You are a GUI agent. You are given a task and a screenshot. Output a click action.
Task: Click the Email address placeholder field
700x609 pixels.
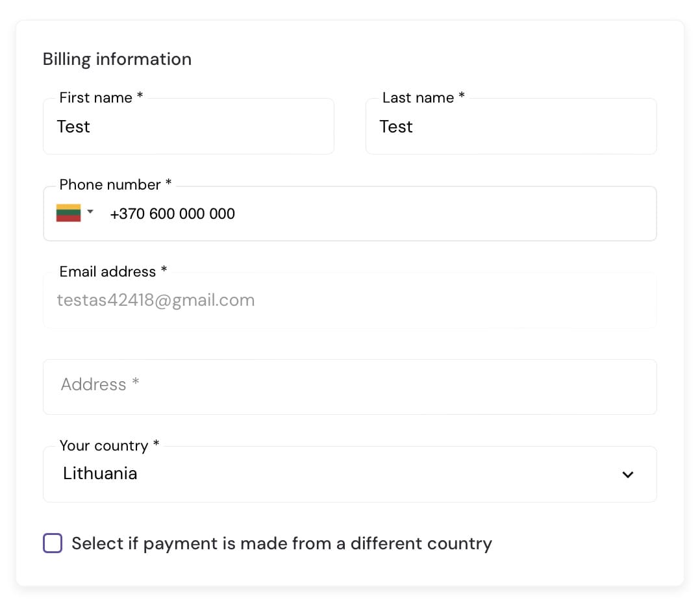[351, 300]
